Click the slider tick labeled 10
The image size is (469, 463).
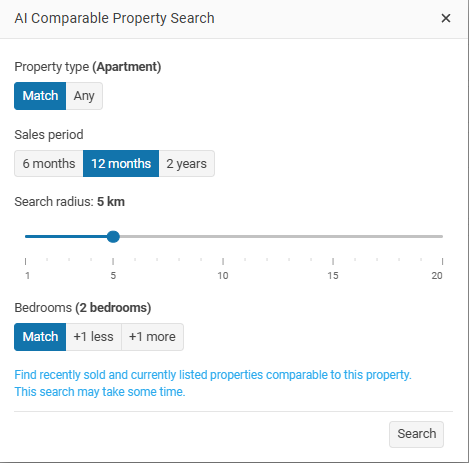[x=223, y=276]
